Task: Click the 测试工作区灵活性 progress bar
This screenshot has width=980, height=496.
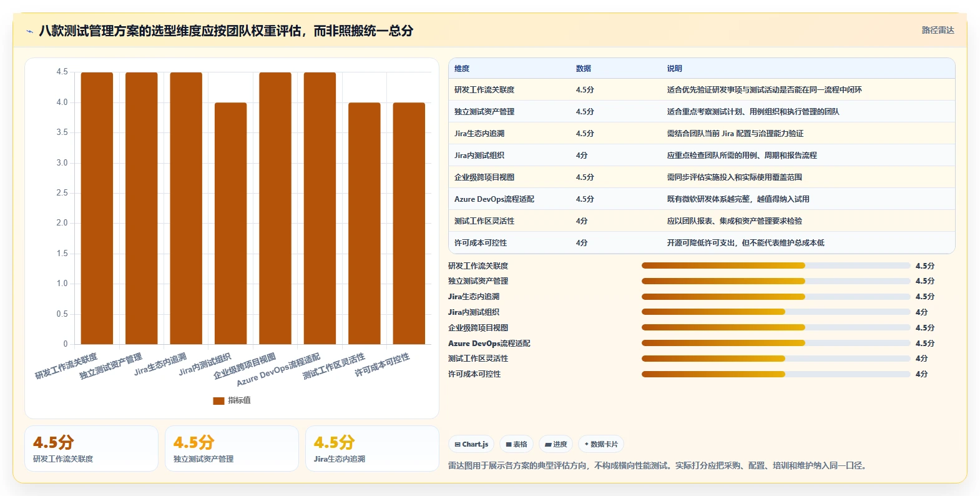Action: coord(776,359)
